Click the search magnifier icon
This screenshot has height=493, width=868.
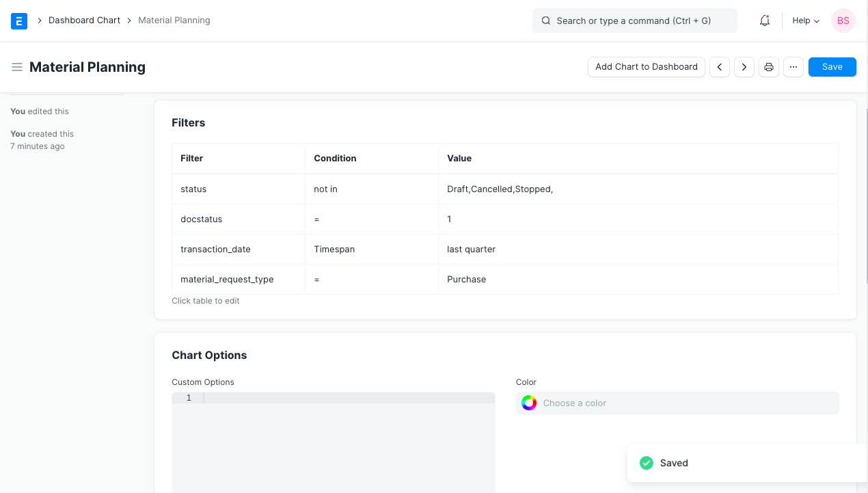click(x=545, y=21)
